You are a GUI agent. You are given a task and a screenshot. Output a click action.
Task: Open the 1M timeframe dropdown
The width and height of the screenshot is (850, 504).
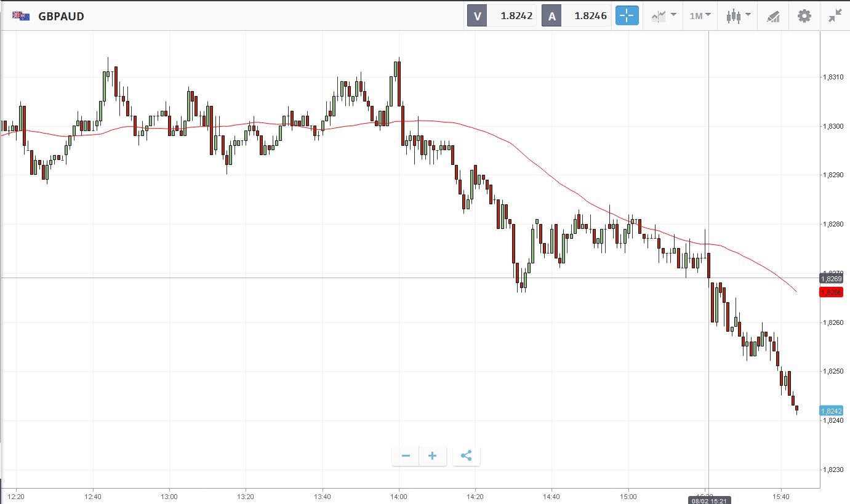(700, 16)
